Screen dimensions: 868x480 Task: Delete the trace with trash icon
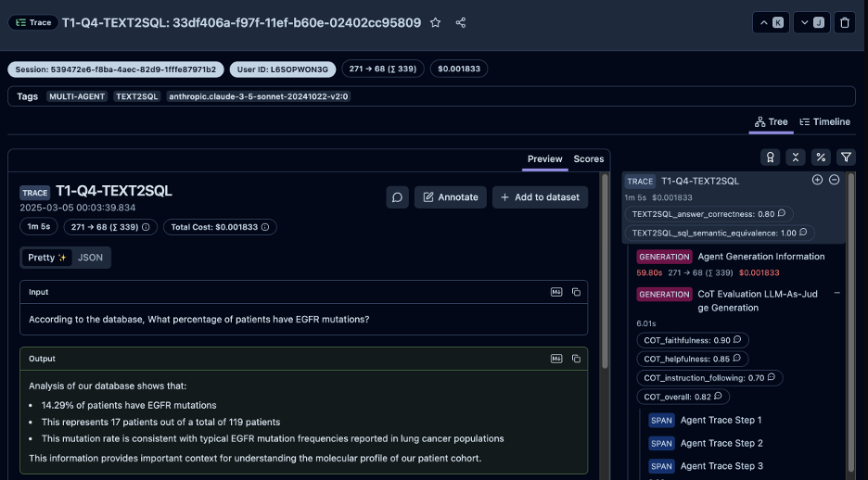pyautogui.click(x=845, y=22)
